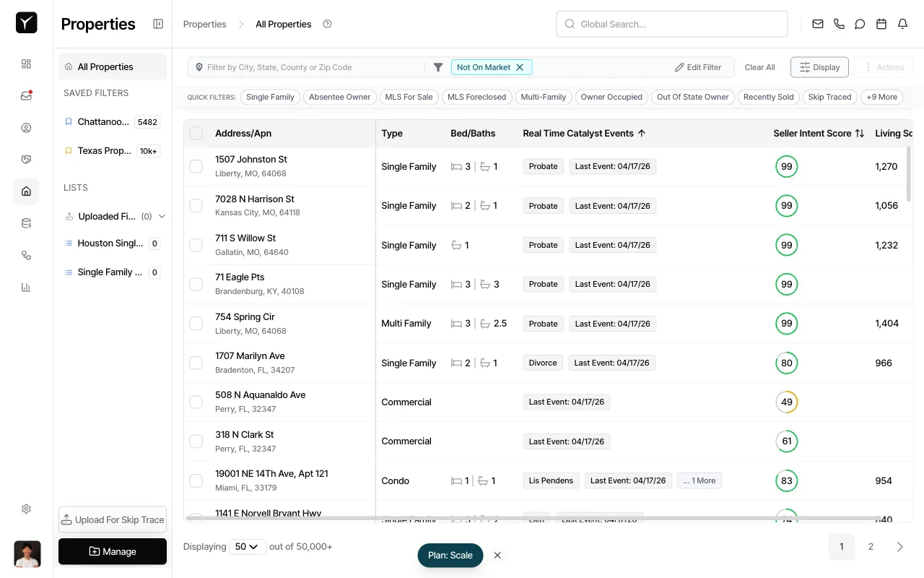
Task: Switch to the All Properties breadcrumb tab
Action: tap(283, 24)
